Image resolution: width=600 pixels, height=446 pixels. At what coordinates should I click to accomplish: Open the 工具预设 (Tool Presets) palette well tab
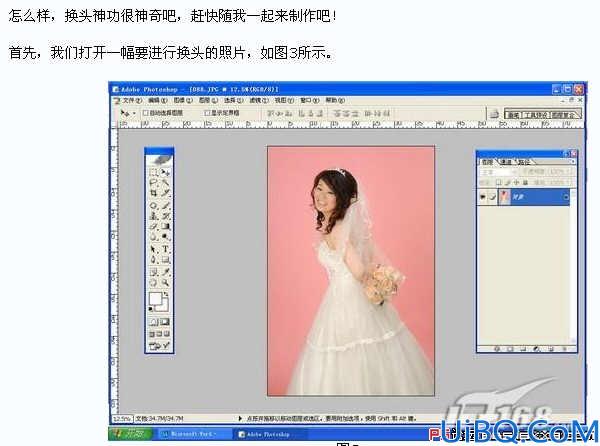(x=536, y=115)
